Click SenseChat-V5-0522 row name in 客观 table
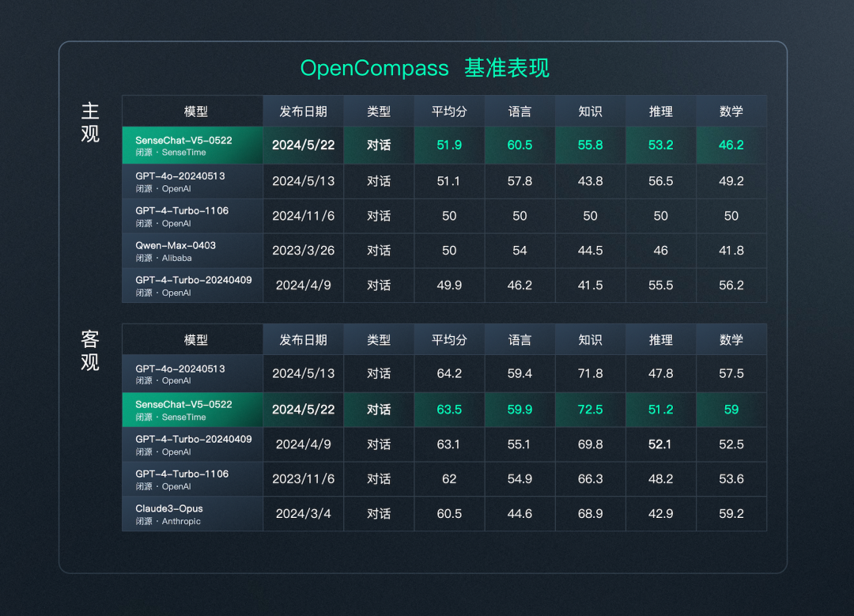This screenshot has height=616, width=854. [x=183, y=405]
